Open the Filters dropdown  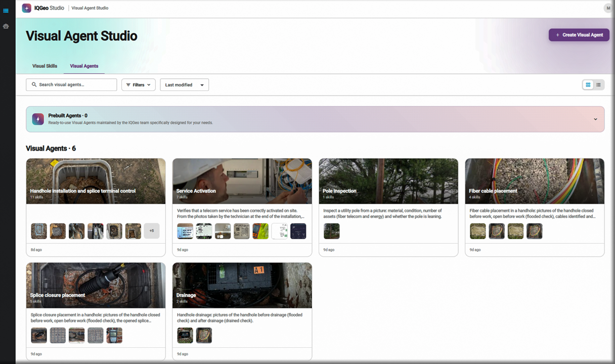[x=139, y=85]
